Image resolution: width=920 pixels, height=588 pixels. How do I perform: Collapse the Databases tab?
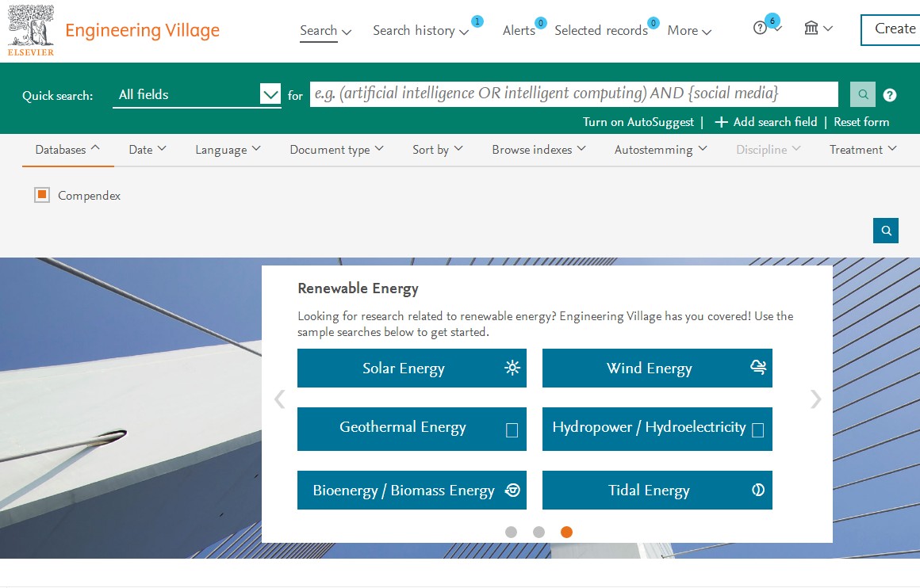pyautogui.click(x=67, y=150)
